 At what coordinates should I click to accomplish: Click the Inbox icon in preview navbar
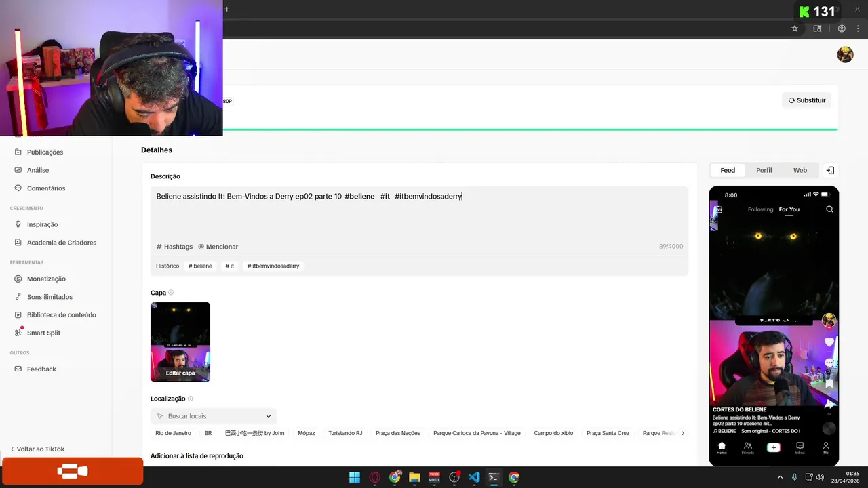pyautogui.click(x=800, y=447)
